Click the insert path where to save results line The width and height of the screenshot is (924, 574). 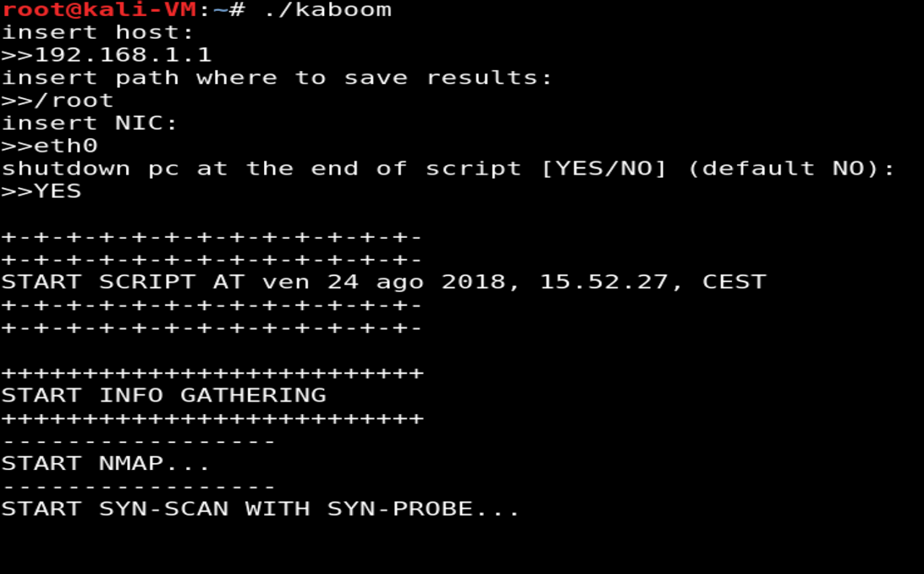tap(277, 78)
